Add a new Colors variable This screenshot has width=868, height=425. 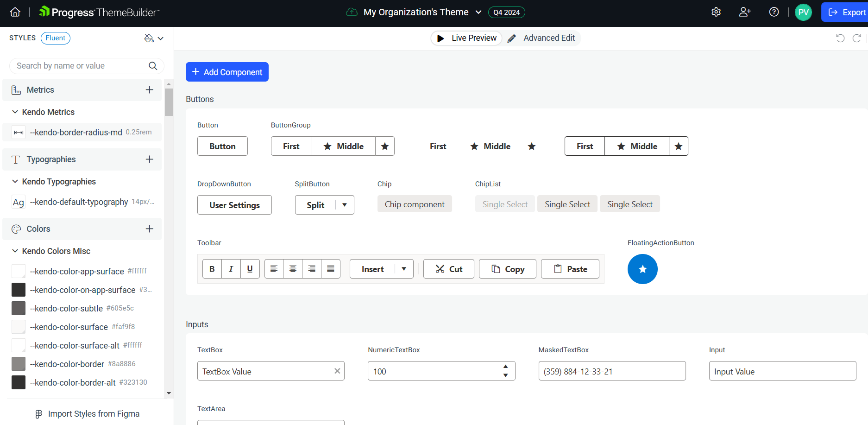pos(150,229)
